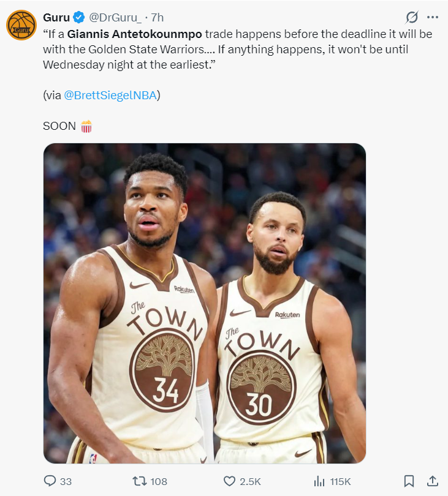The width and height of the screenshot is (448, 496).
Task: Click the 2.5K likes count
Action: (250, 481)
